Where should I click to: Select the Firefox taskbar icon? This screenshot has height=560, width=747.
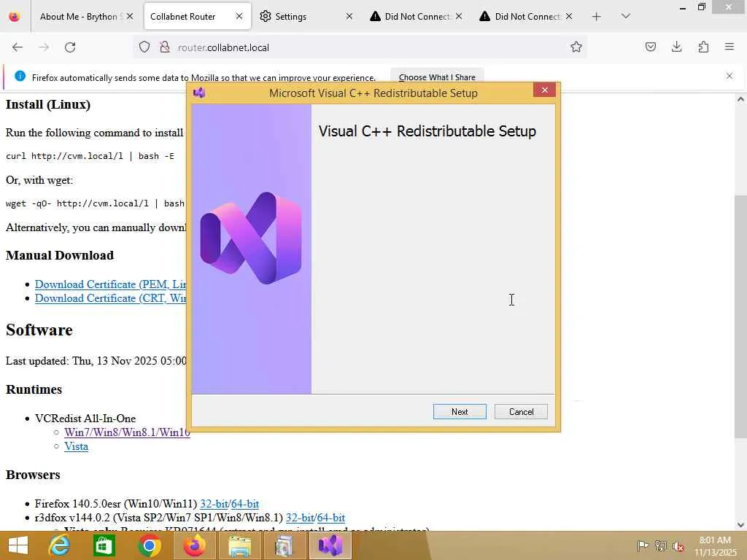coord(194,545)
